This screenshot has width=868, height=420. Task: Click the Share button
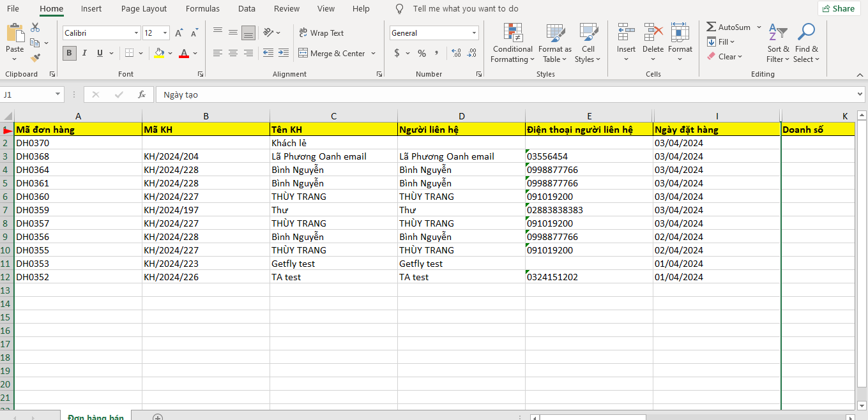pos(838,9)
